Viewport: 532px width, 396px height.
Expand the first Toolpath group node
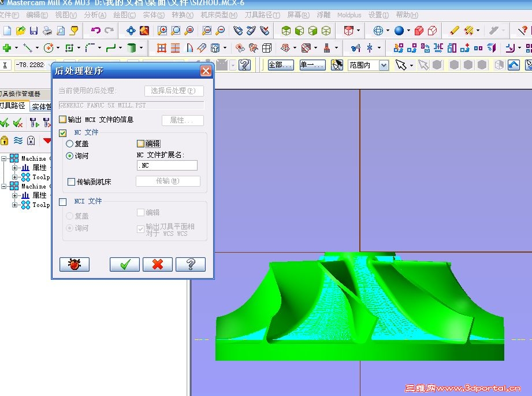pos(14,177)
